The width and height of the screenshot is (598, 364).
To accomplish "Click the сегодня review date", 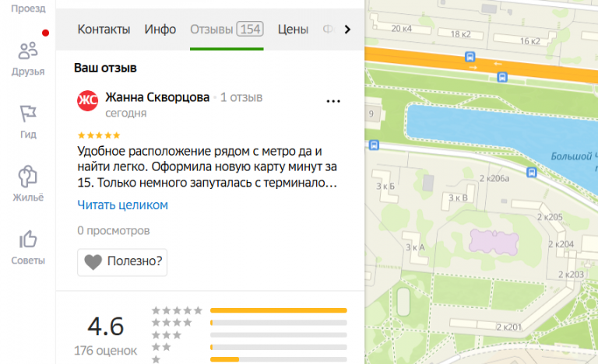I will click(126, 114).
